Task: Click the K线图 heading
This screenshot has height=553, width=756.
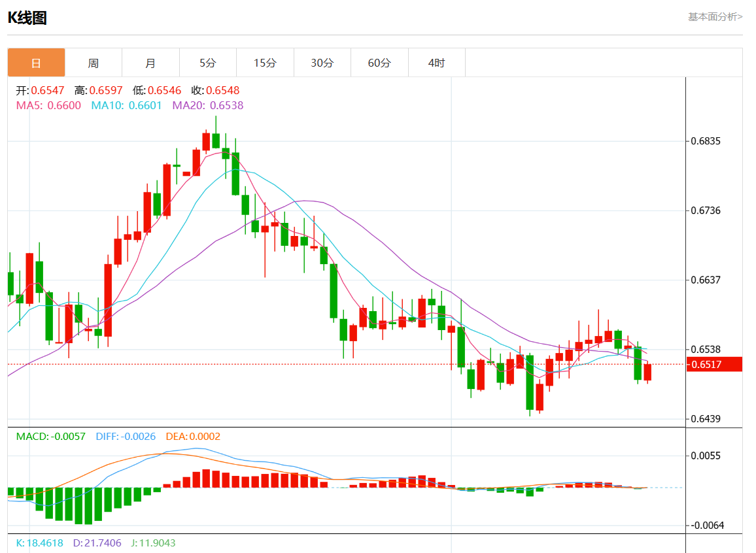Action: (27, 18)
